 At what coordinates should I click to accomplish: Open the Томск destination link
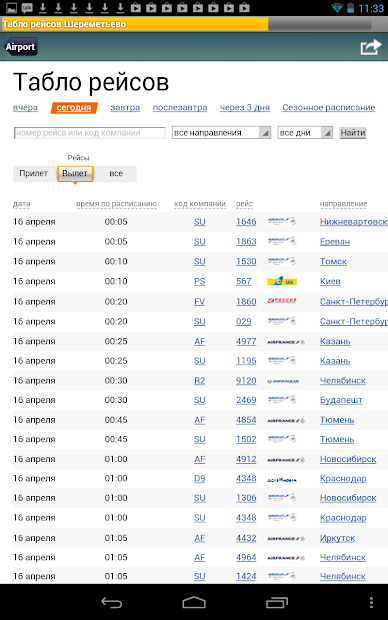[x=333, y=261]
